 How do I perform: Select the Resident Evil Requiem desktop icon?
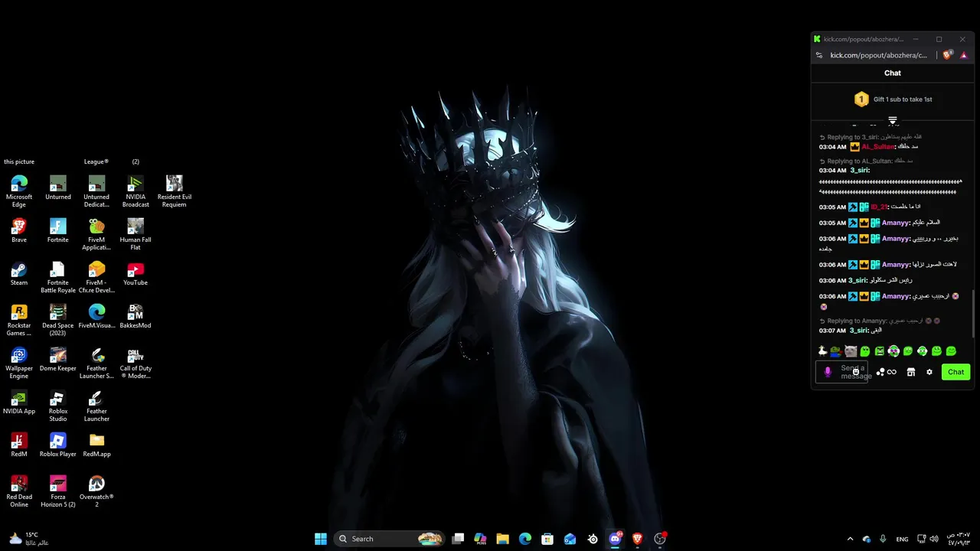[x=175, y=191]
